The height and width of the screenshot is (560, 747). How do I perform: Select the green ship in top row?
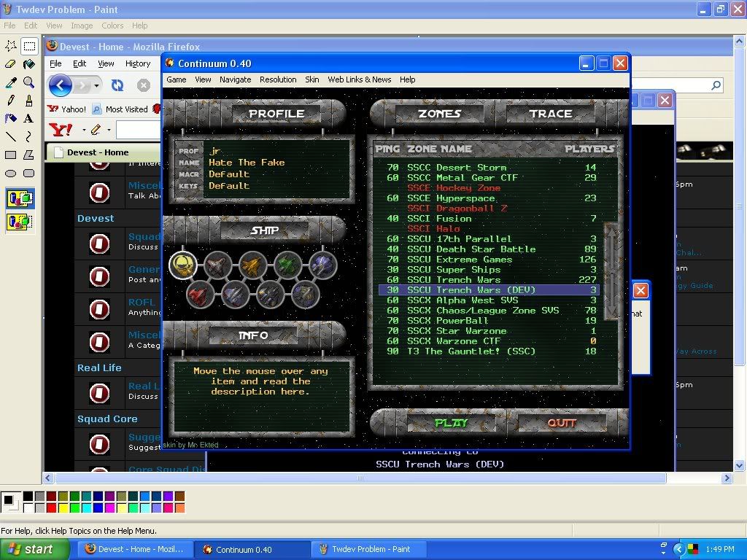click(x=287, y=265)
